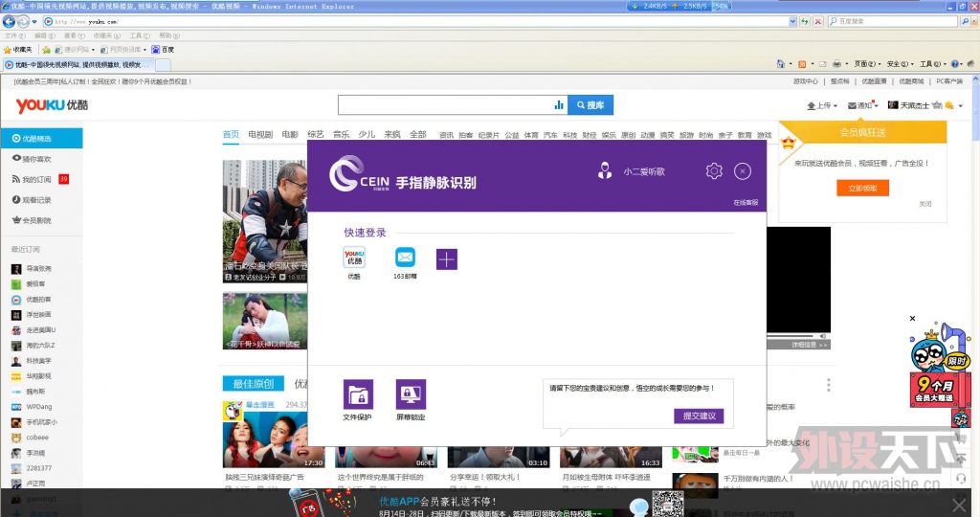Close the CEIN finger vein dialog
The height and width of the screenshot is (517, 980).
(743, 171)
